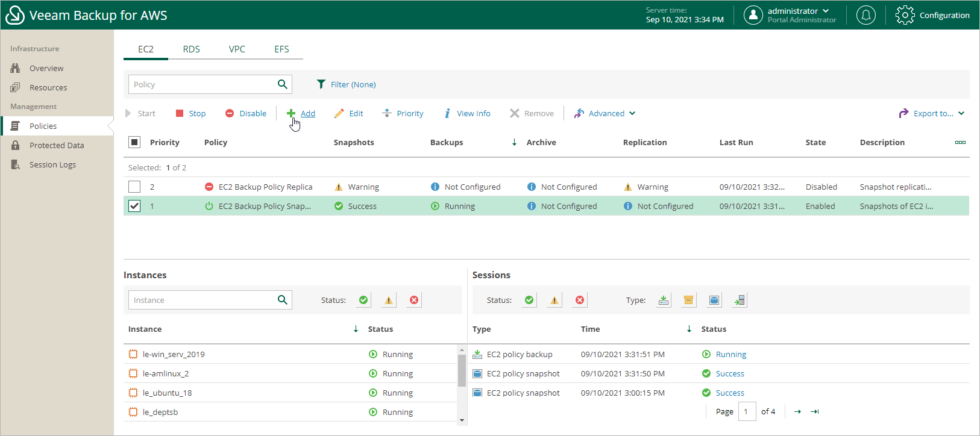Filter sessions by archive type icon
The width and height of the screenshot is (980, 436).
coord(689,300)
